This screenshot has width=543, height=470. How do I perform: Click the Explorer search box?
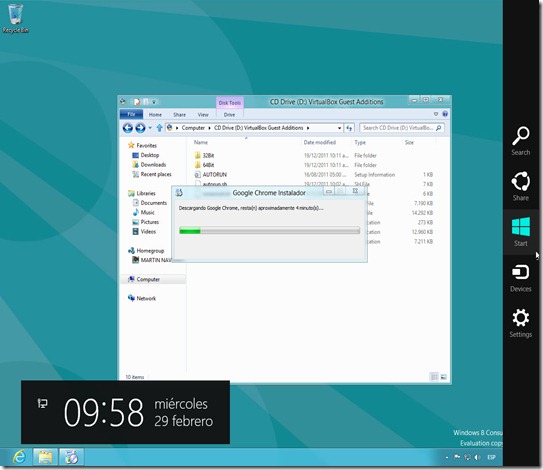[402, 128]
